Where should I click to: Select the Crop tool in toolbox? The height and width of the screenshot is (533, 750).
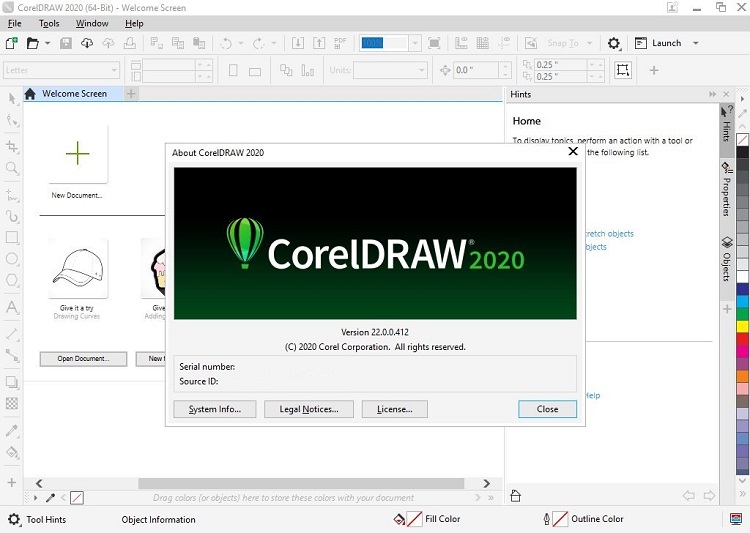[x=12, y=146]
